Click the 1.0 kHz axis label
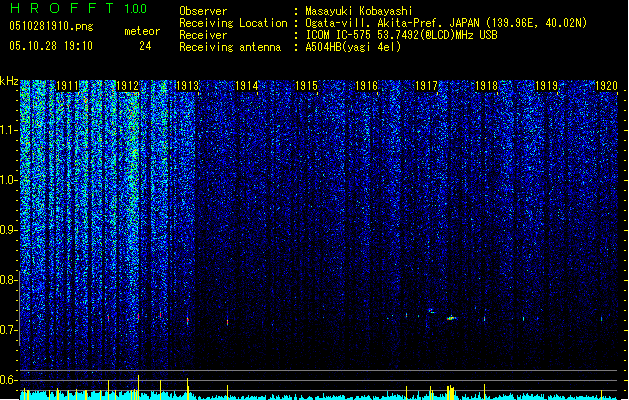Image resolution: width=629 pixels, height=400 pixels. click(9, 180)
